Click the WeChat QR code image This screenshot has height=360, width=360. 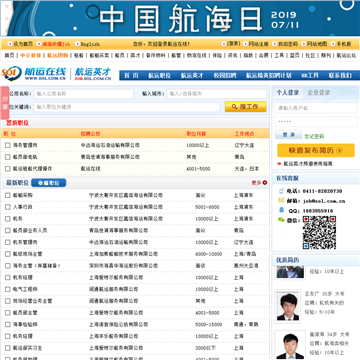tap(319, 233)
